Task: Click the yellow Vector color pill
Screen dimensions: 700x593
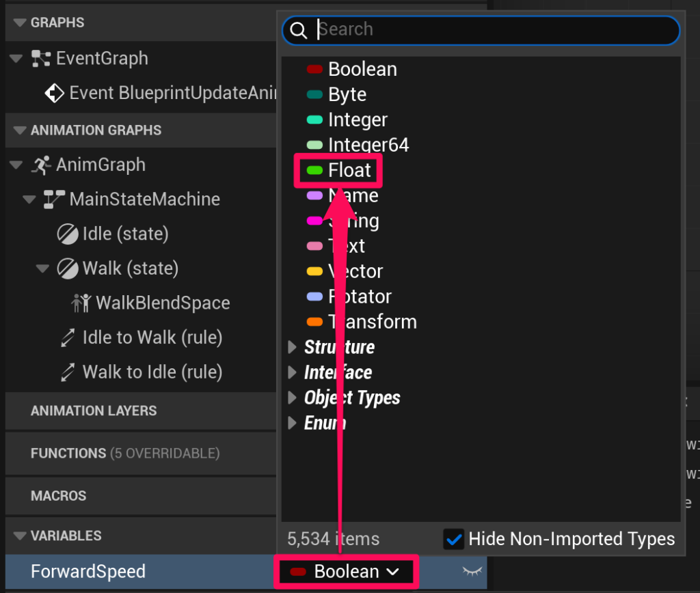Action: 314,271
